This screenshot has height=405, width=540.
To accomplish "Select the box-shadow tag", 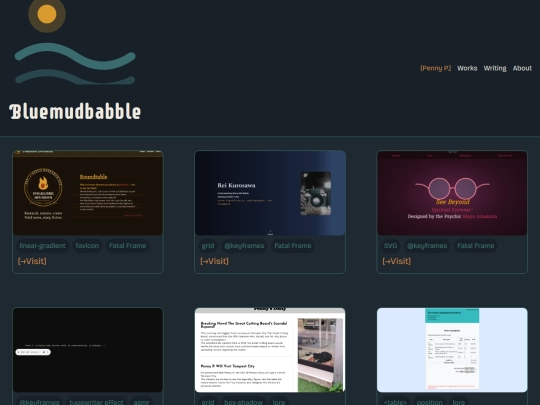I will 243,402.
